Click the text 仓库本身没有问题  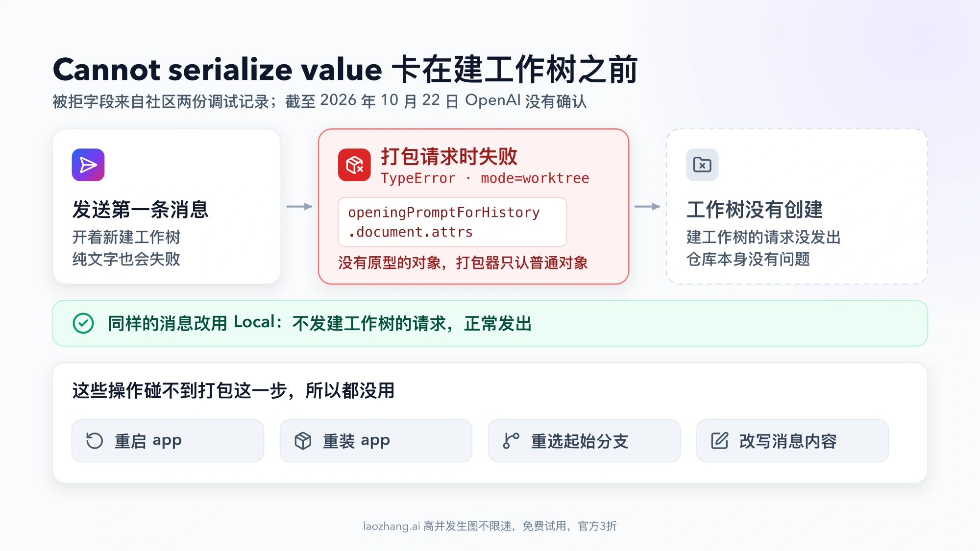click(x=748, y=259)
